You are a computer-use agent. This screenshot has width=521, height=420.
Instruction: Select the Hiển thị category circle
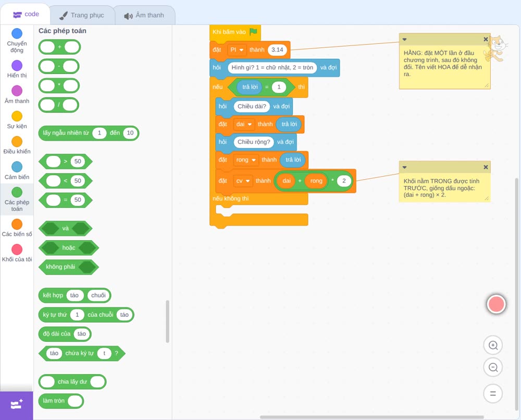(x=17, y=66)
